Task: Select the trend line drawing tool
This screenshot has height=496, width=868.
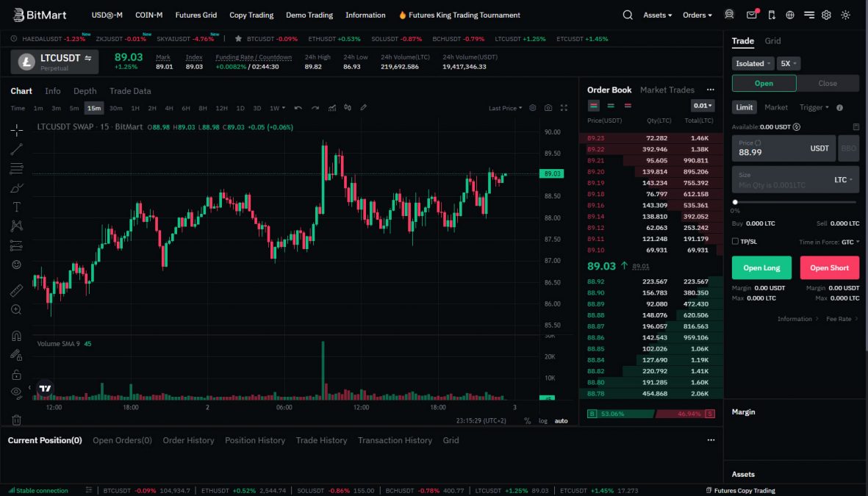Action: click(x=17, y=149)
